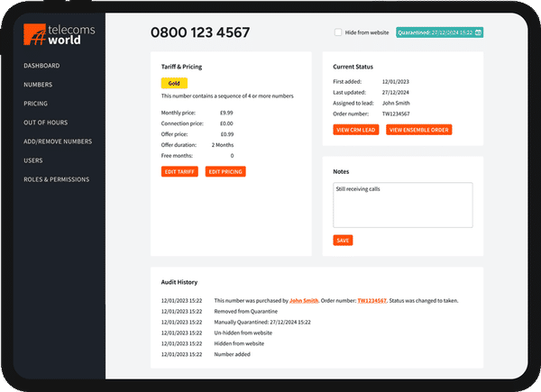Click View Ensemble Order button

click(x=419, y=130)
